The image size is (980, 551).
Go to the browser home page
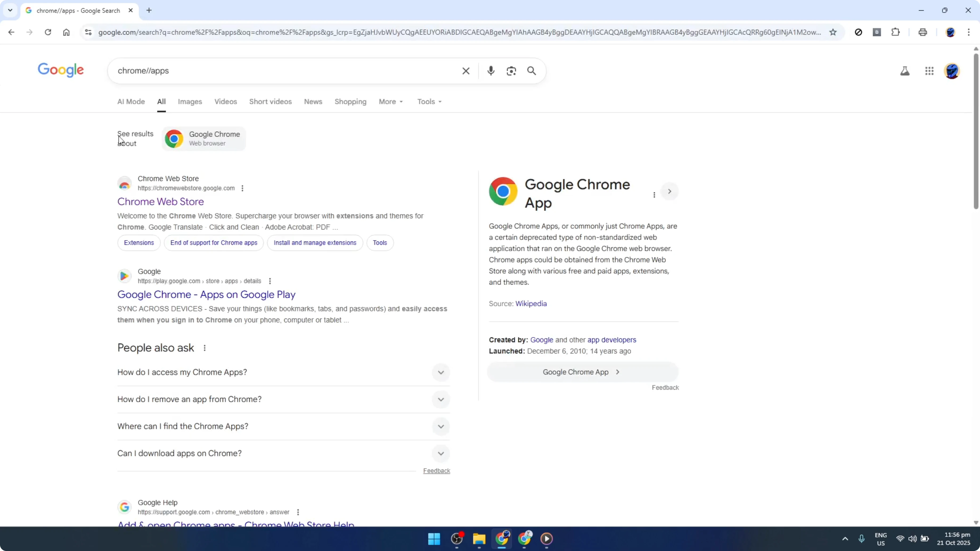[66, 32]
